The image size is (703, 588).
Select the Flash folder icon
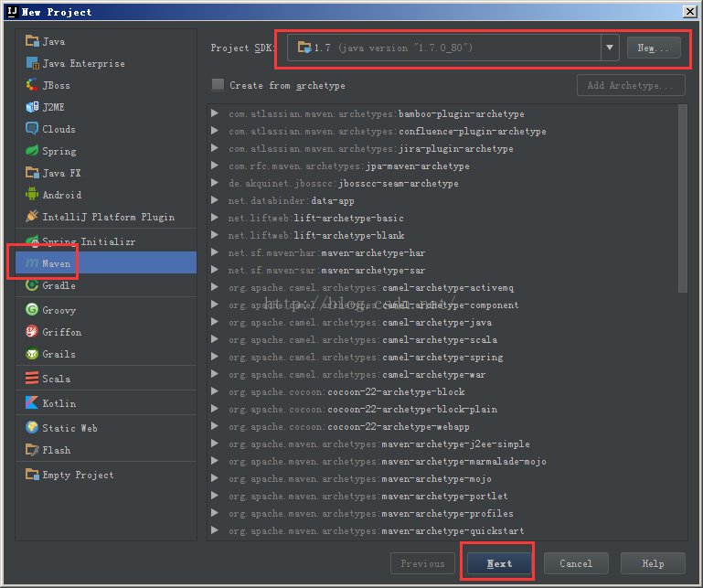(x=32, y=449)
